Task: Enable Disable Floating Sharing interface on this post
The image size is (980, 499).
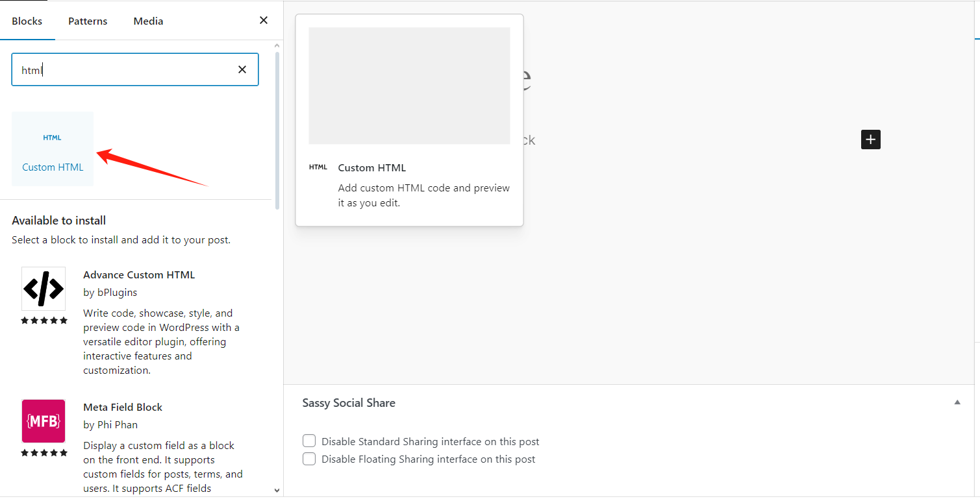Action: [308, 459]
